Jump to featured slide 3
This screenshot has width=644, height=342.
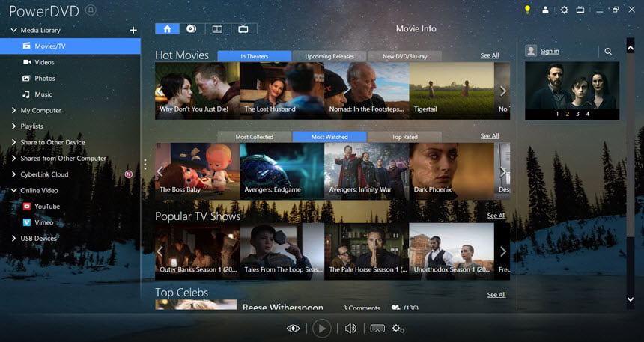pos(577,114)
